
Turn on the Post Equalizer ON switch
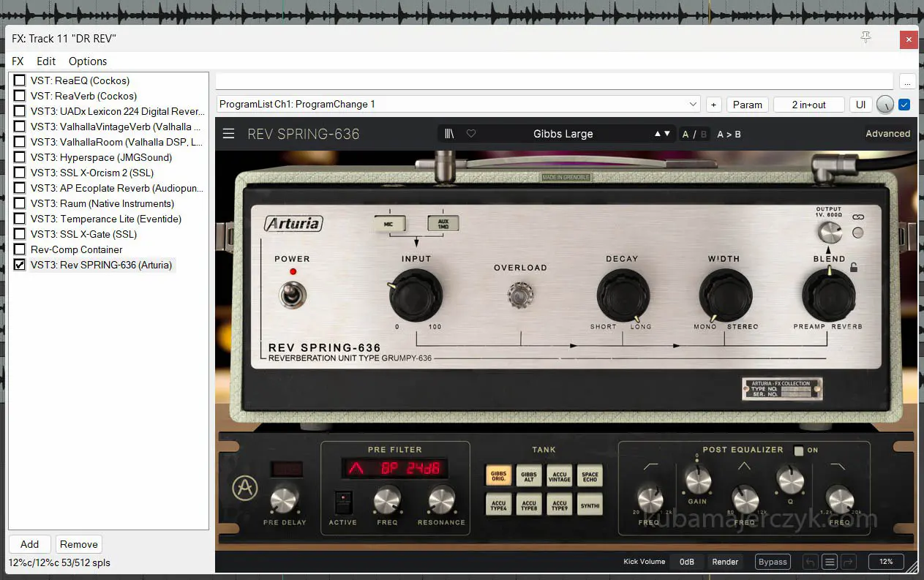tap(799, 451)
